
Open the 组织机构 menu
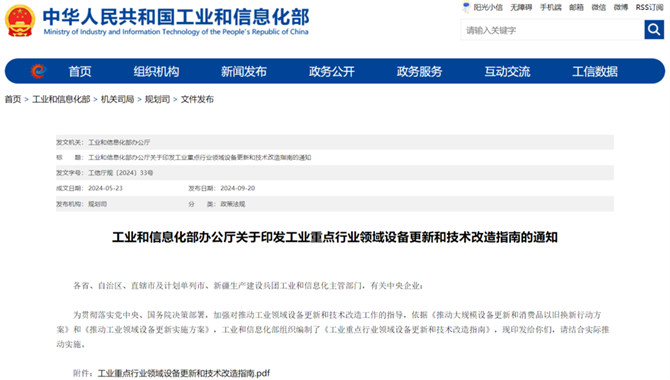click(156, 71)
